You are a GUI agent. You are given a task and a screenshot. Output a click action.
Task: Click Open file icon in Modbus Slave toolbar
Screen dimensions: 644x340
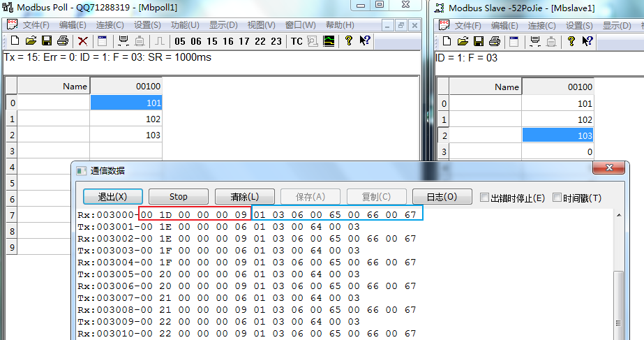coord(463,41)
